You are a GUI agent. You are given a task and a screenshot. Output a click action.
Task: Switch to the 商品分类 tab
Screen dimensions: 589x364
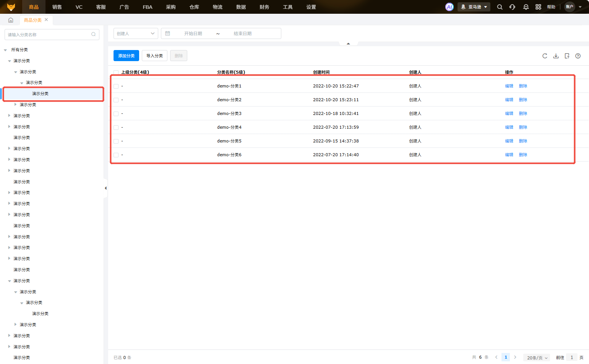pos(33,20)
